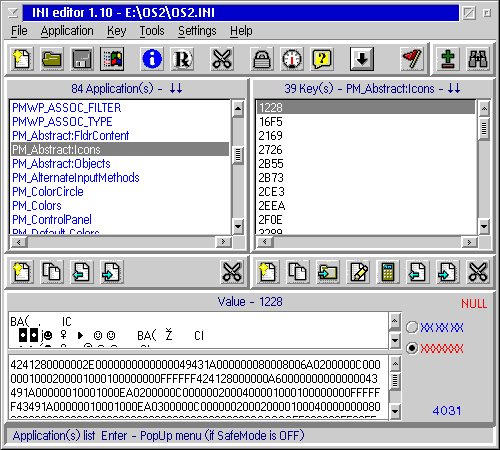Select key 16F5 in key list
This screenshot has width=500, height=450.
(x=366, y=122)
